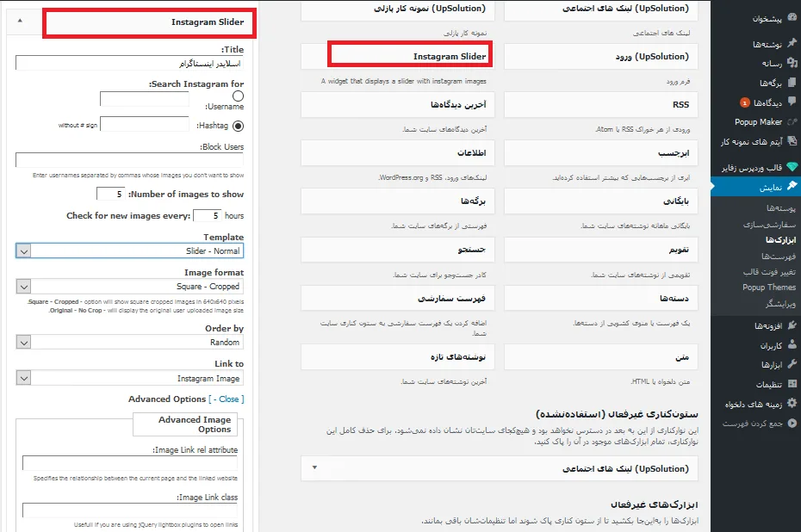Click the (UpSolution) نمونه کار بازلی widget
801x532 pixels.
pos(398,10)
